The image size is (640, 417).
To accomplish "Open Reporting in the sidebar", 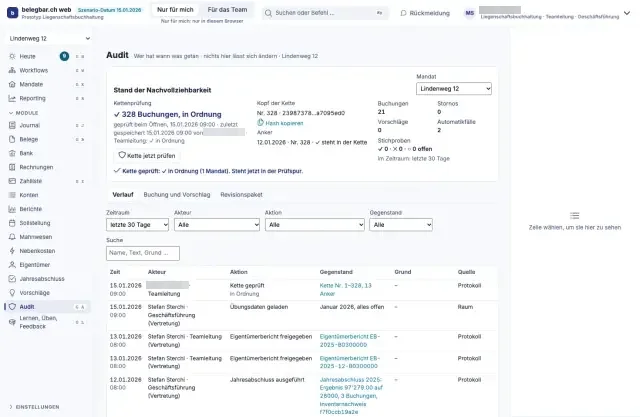I will (47, 98).
